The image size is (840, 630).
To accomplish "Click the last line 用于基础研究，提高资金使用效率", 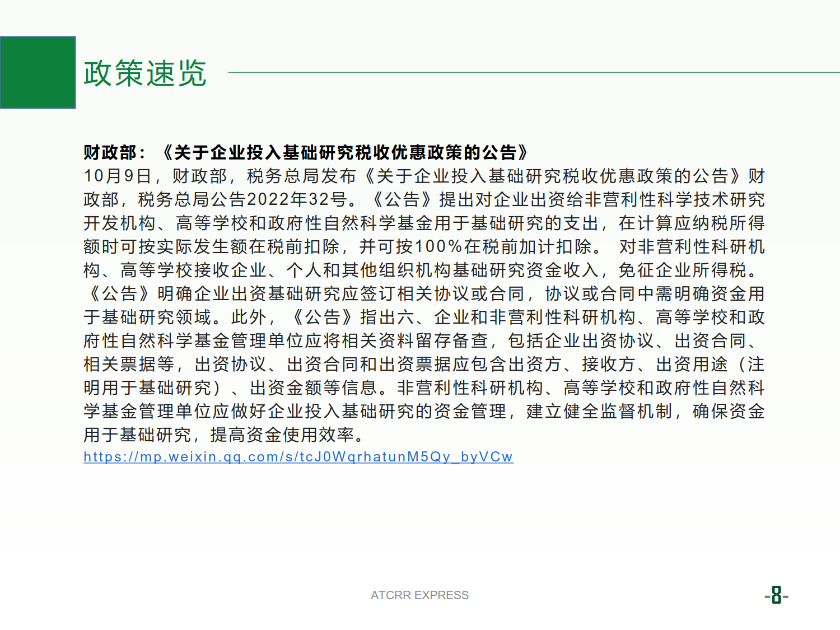I will [225, 435].
